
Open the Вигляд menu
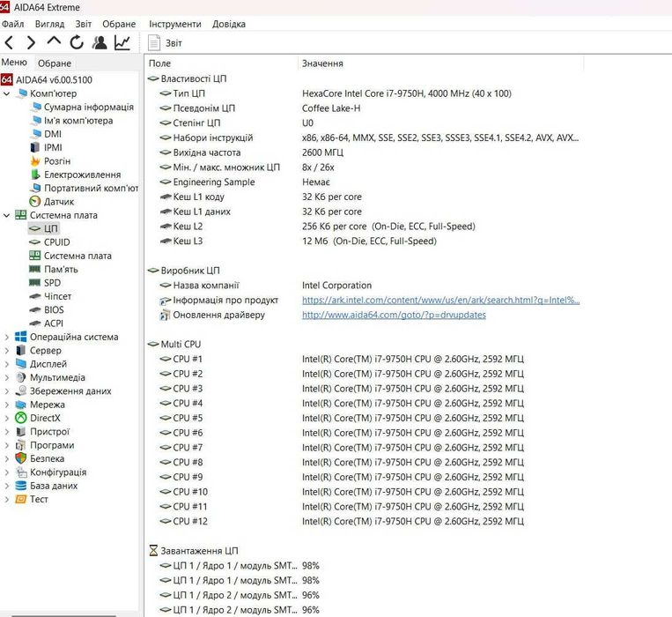[x=49, y=24]
